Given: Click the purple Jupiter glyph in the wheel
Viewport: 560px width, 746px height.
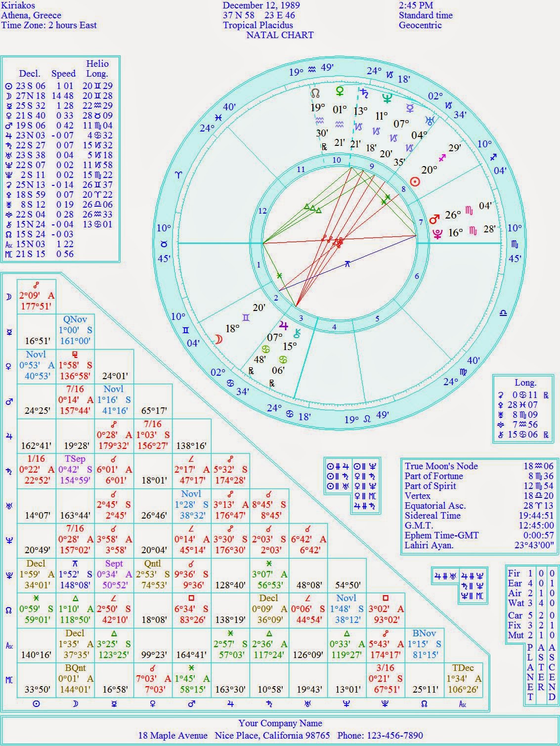Looking at the screenshot, I should 283,325.
